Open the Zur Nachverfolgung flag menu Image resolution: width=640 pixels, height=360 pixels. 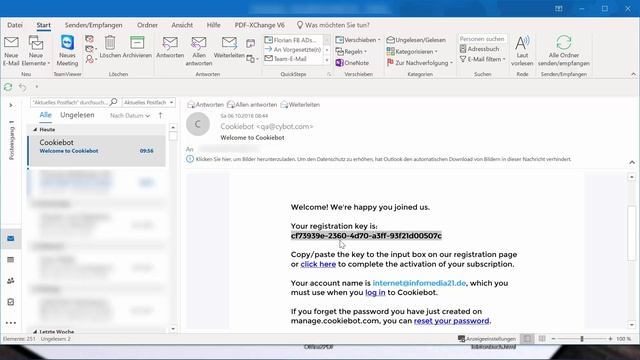pyautogui.click(x=420, y=63)
